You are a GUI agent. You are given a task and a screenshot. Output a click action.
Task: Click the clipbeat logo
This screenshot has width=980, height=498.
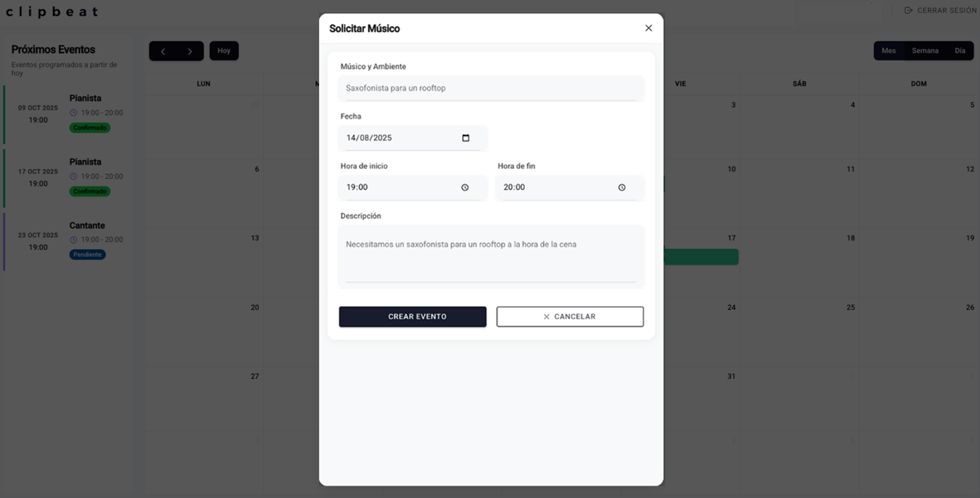(52, 11)
